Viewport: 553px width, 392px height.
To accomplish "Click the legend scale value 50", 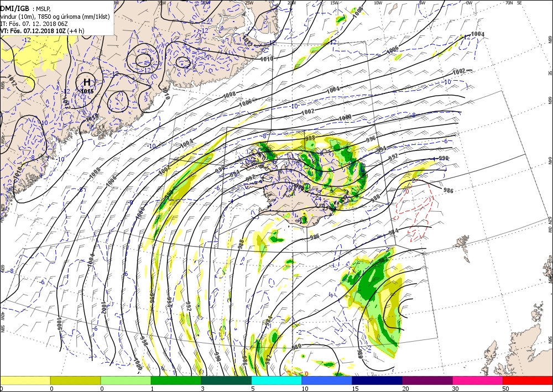I will pos(505,389).
